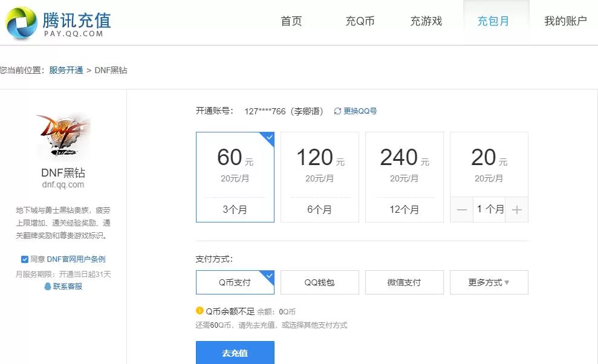This screenshot has height=364, width=598.
Task: Click the DNF game logo image
Action: click(x=63, y=135)
